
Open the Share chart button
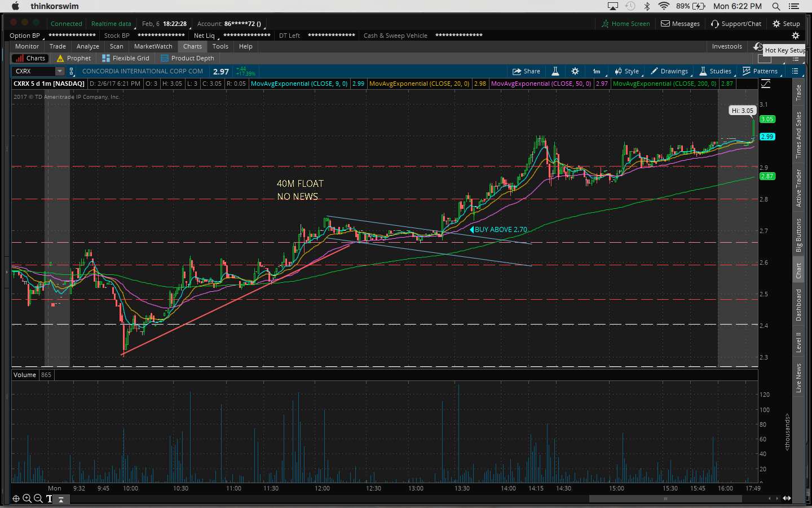(526, 71)
